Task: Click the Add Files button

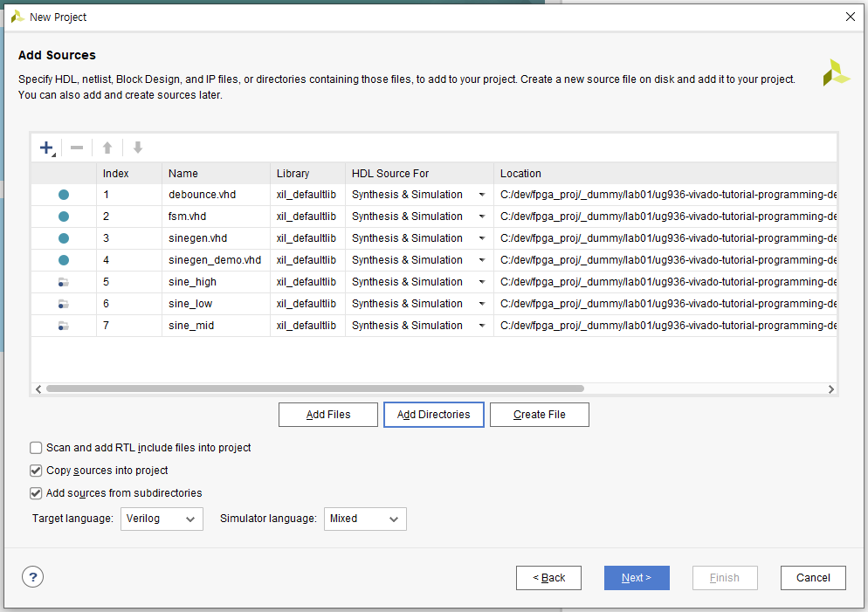Action: click(328, 415)
